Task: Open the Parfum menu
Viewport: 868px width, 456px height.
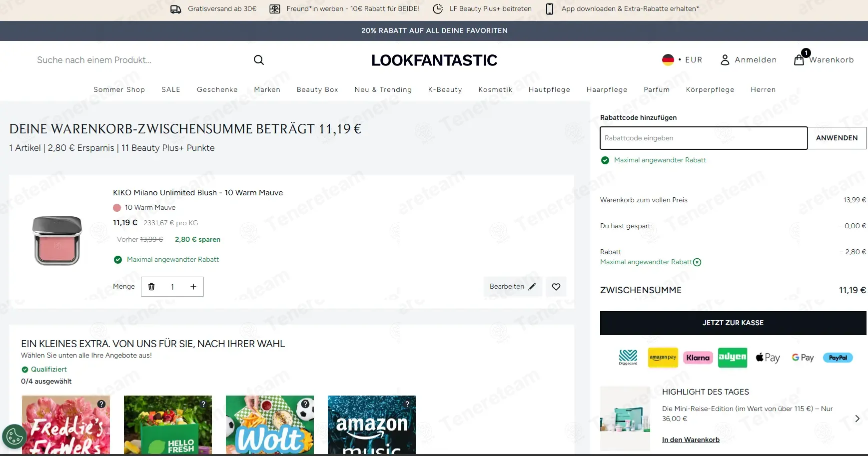Action: 657,89
